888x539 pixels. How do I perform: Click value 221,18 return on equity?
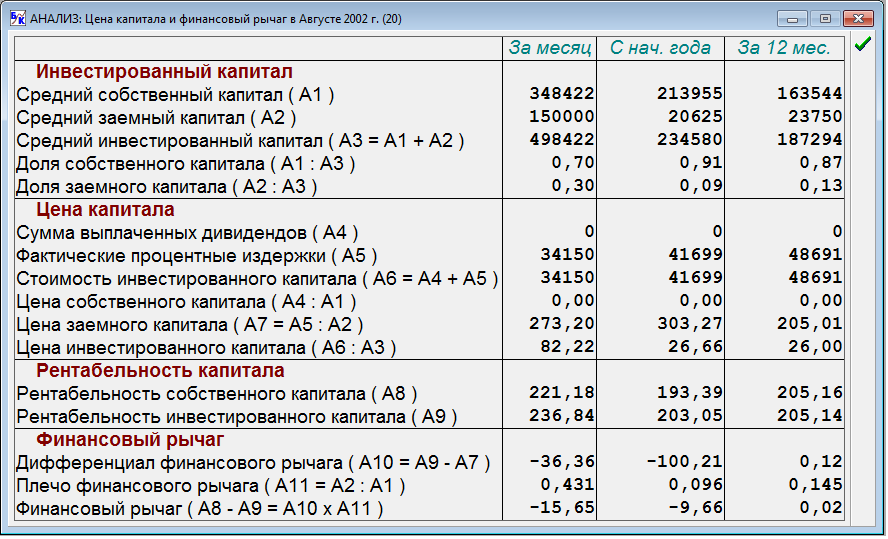pyautogui.click(x=562, y=393)
